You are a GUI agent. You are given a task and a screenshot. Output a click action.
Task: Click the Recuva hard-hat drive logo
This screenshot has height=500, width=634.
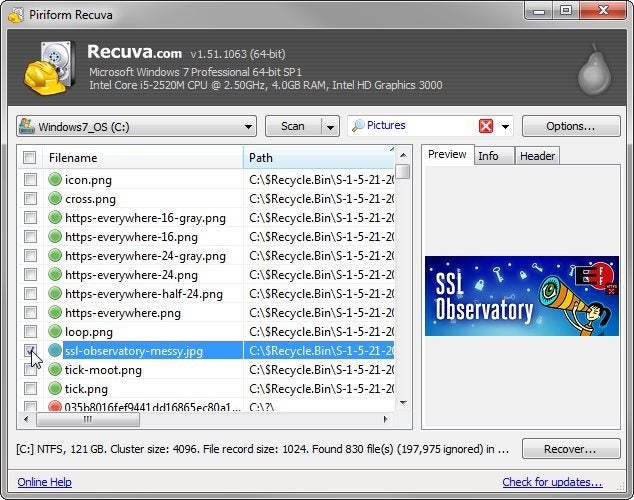[49, 68]
